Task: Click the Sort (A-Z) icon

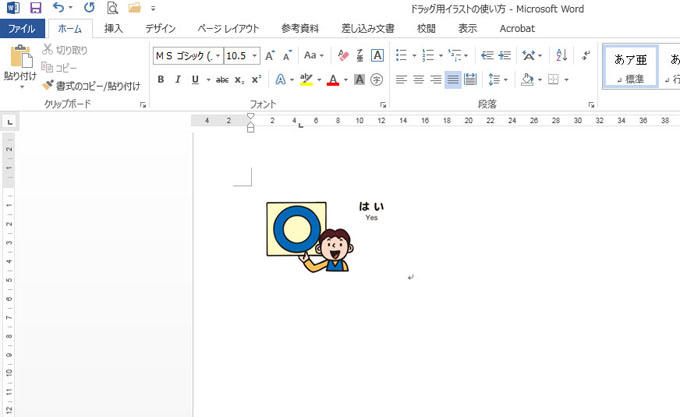Action: click(x=561, y=56)
